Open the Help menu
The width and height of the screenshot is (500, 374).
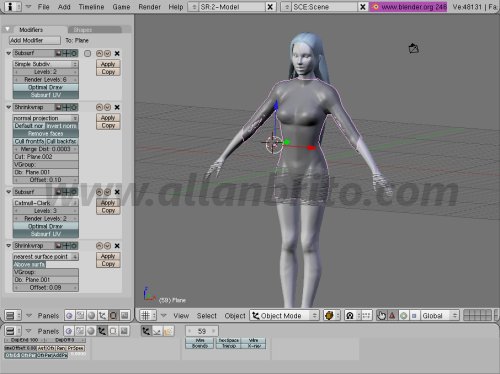click(176, 7)
